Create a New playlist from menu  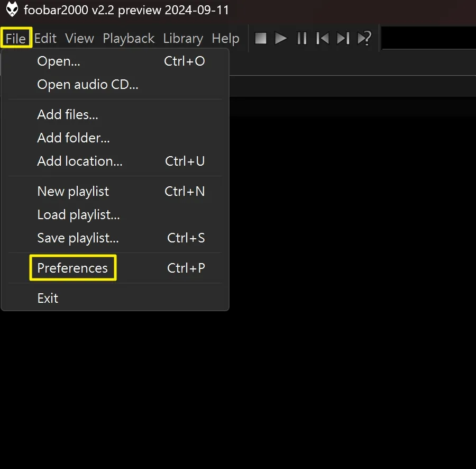[x=115, y=192]
